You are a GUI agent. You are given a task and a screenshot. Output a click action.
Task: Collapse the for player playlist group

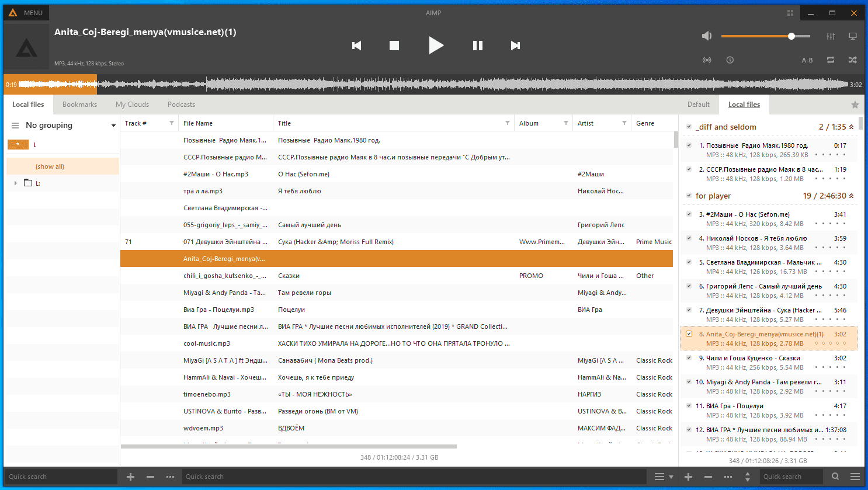pos(852,196)
